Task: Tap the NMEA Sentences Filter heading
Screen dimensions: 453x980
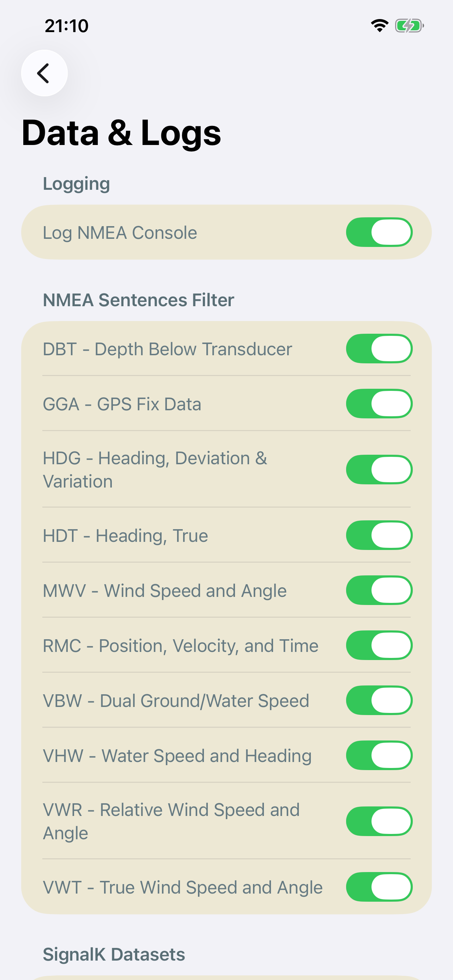Action: pos(138,300)
